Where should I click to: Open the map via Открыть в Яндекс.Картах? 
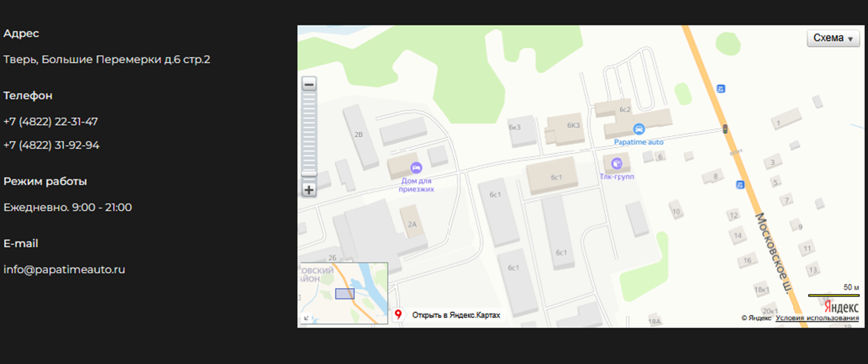(x=456, y=315)
